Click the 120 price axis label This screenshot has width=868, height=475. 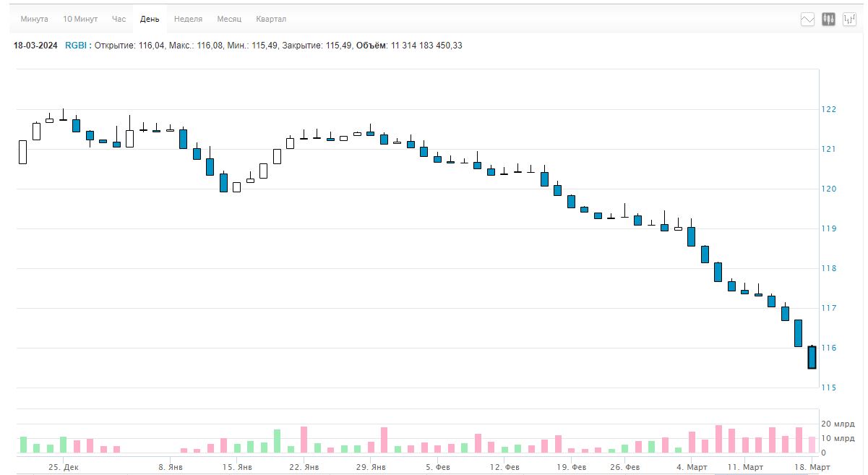coord(829,189)
